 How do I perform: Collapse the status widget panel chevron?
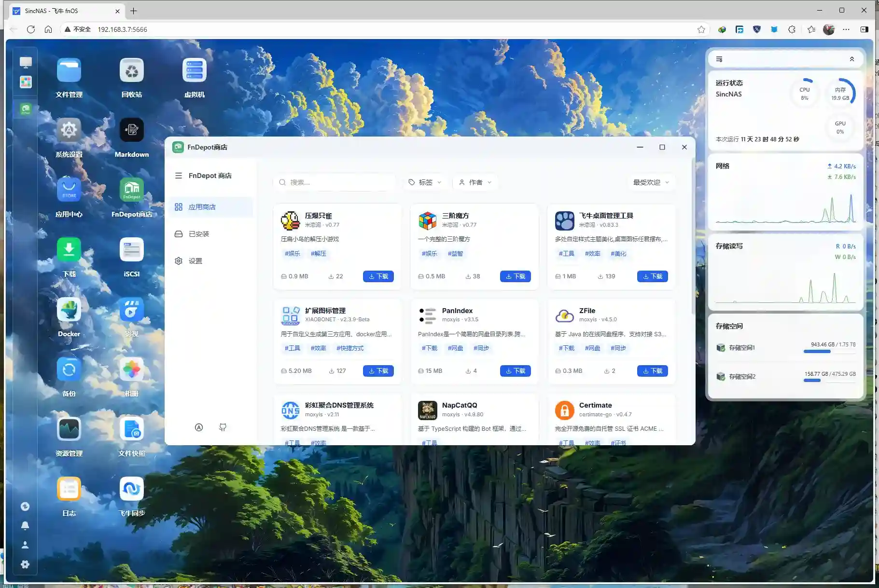click(851, 59)
